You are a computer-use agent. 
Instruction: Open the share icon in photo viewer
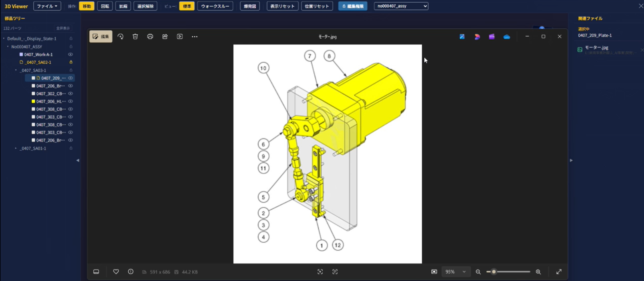click(x=165, y=36)
